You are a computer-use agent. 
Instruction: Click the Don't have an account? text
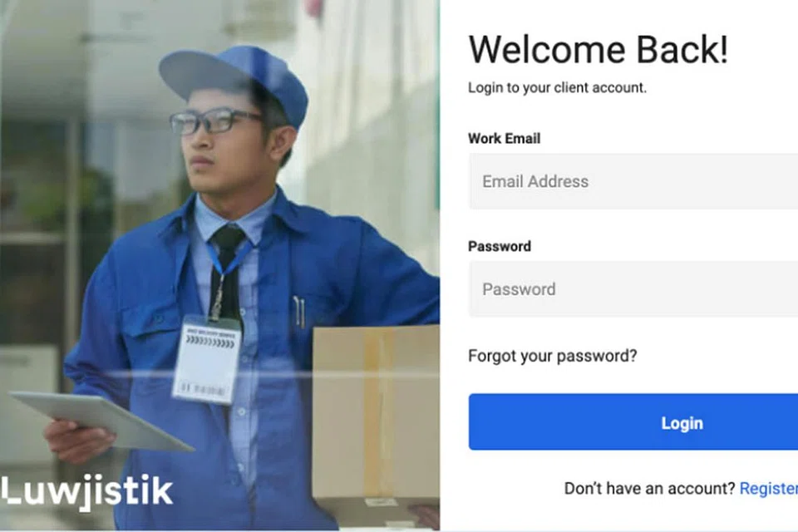click(x=649, y=489)
